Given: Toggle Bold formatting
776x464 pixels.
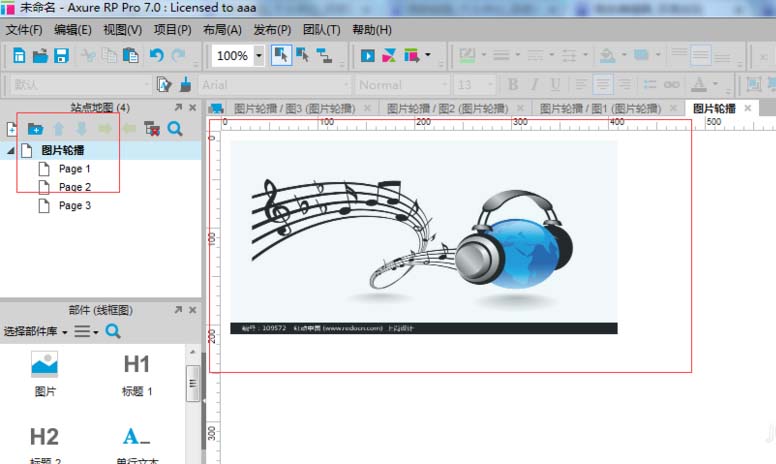Looking at the screenshot, I should point(513,85).
